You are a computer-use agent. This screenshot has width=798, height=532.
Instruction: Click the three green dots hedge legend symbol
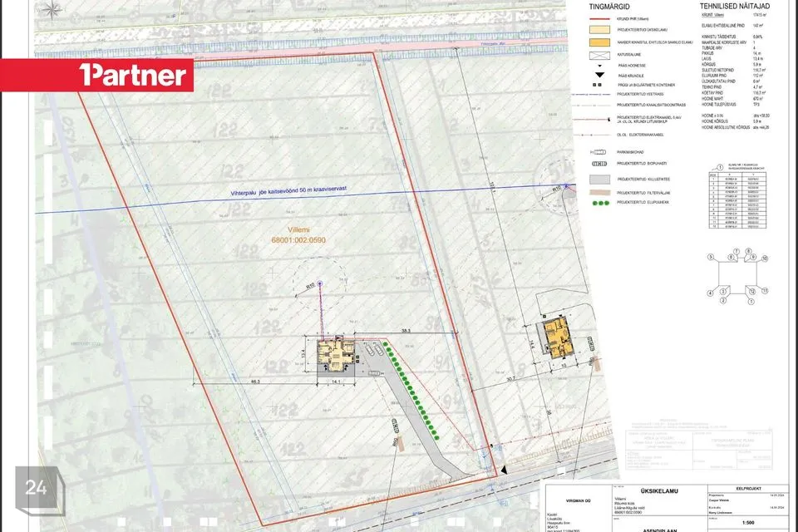click(x=600, y=203)
